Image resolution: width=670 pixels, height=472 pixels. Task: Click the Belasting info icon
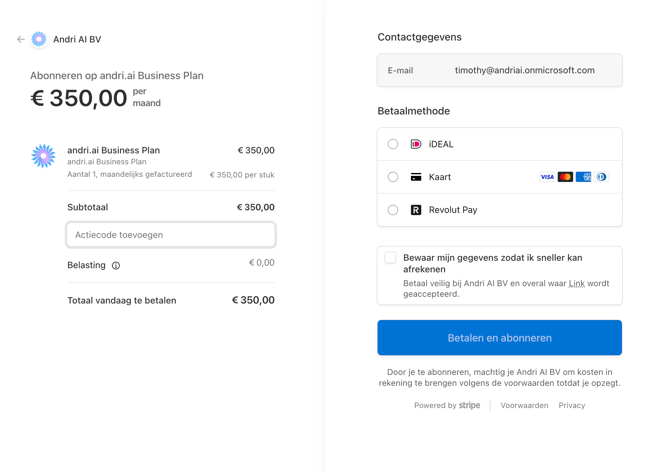[x=116, y=266]
